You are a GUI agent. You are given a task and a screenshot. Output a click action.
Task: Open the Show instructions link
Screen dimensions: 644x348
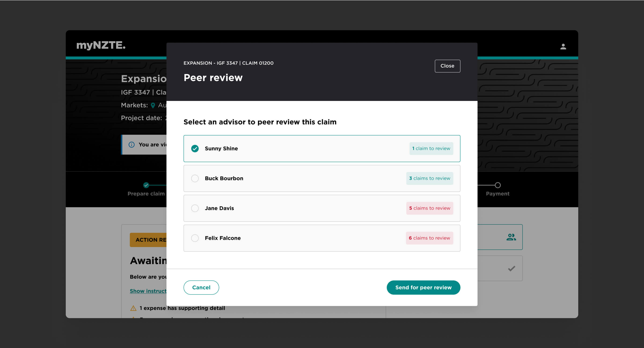148,291
